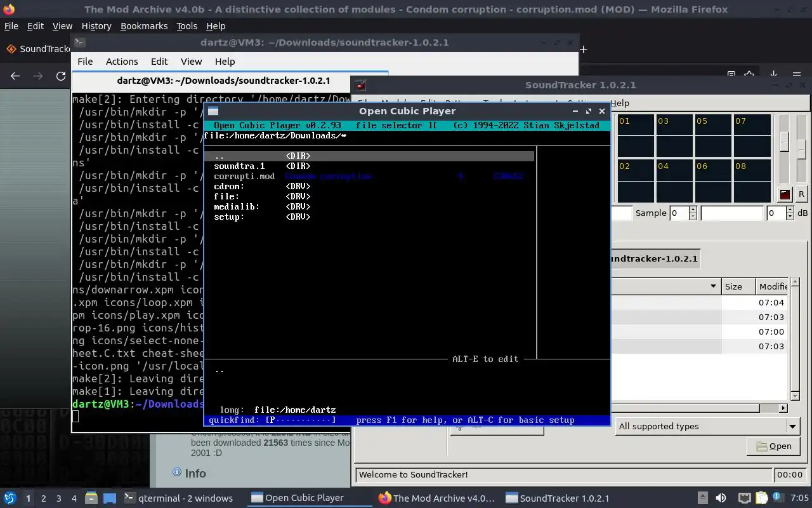Switch to The Mod Archive Firefox task
This screenshot has width=812, height=508.
[436, 498]
